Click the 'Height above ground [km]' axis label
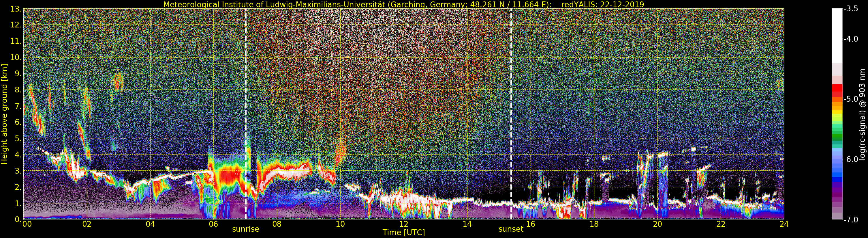Screen dimensions: 868x238 pyautogui.click(x=4, y=114)
